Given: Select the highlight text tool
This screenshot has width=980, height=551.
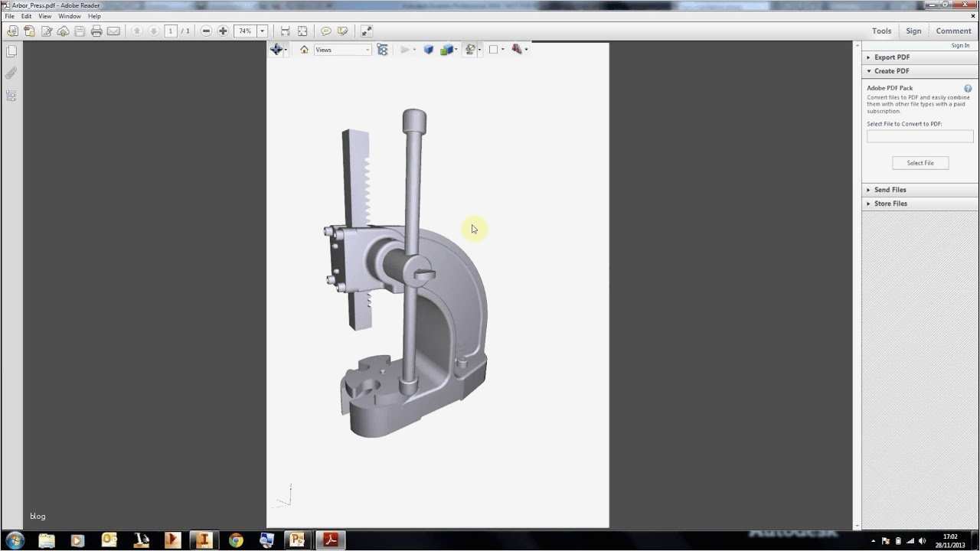Looking at the screenshot, I should [342, 31].
